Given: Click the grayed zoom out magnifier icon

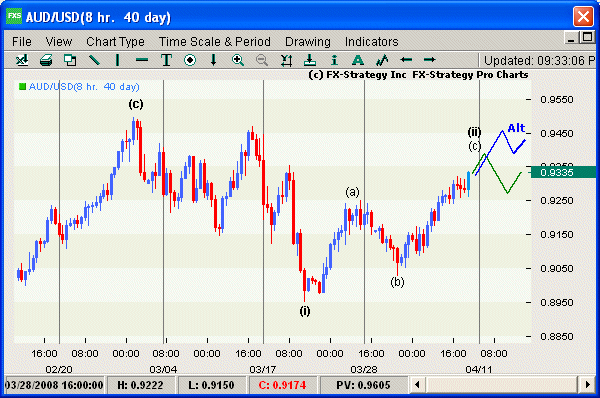Looking at the screenshot, I should click(x=262, y=60).
